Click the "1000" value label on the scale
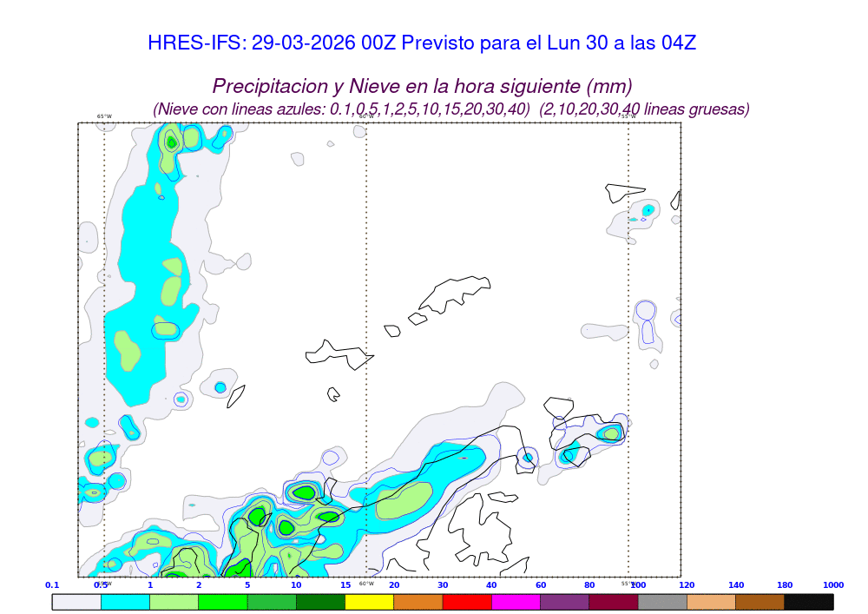868x614 pixels. click(832, 585)
